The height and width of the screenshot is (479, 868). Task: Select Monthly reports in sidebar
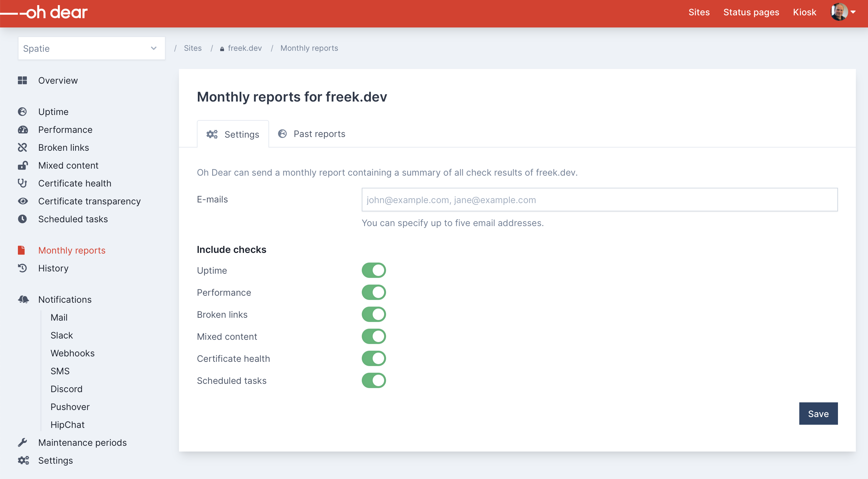point(72,250)
